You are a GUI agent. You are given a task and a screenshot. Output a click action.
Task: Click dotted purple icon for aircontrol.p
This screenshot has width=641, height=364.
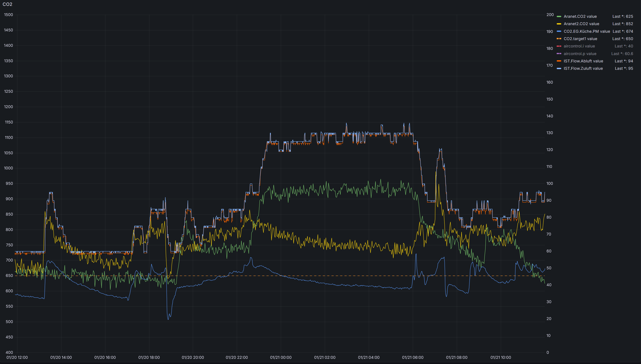click(559, 54)
